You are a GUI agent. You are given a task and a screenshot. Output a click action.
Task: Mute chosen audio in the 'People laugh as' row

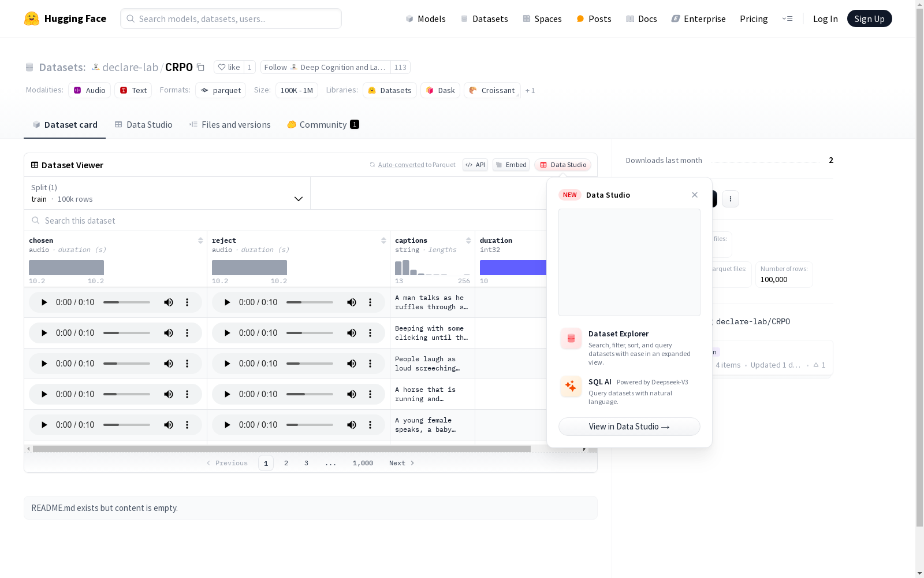click(x=169, y=364)
